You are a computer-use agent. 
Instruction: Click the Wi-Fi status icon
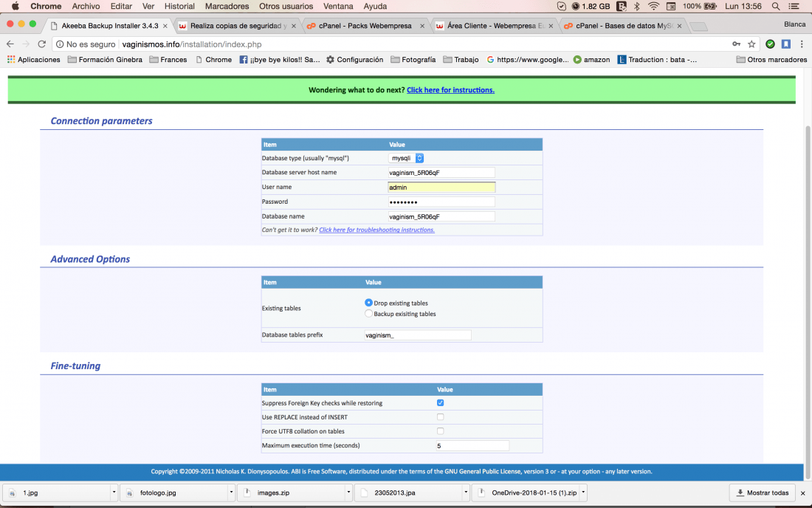(653, 6)
